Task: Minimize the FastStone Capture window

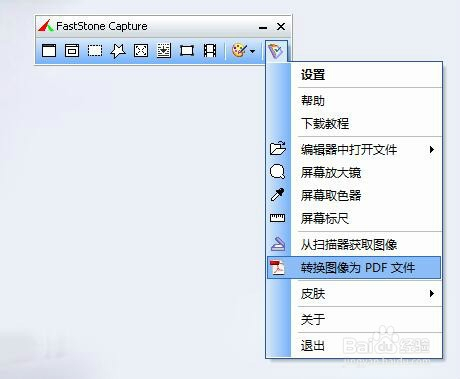Action: point(263,27)
